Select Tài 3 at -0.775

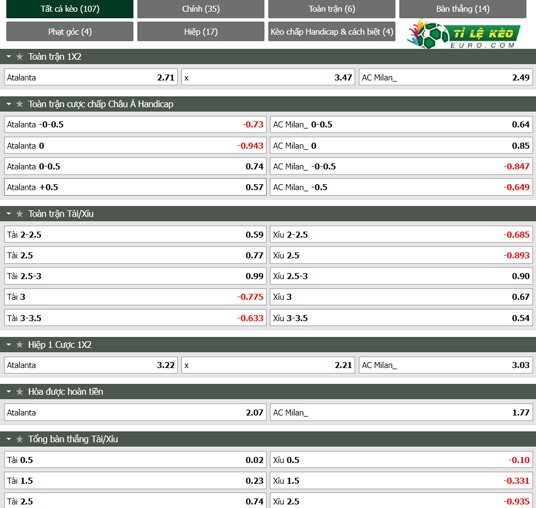pos(135,297)
